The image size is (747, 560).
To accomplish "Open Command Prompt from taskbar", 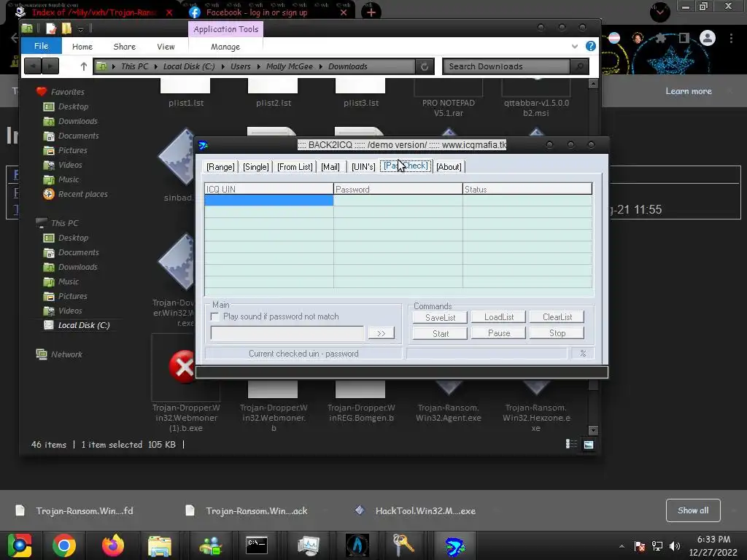I will 256,545.
